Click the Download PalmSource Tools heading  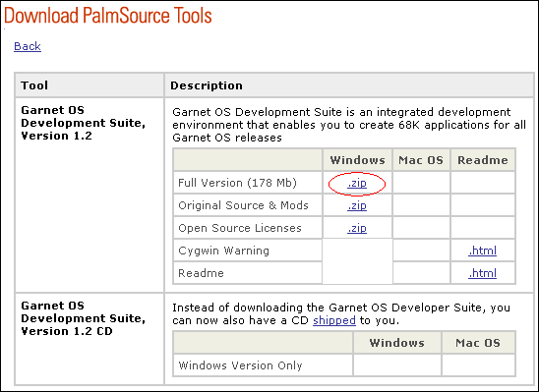click(108, 16)
